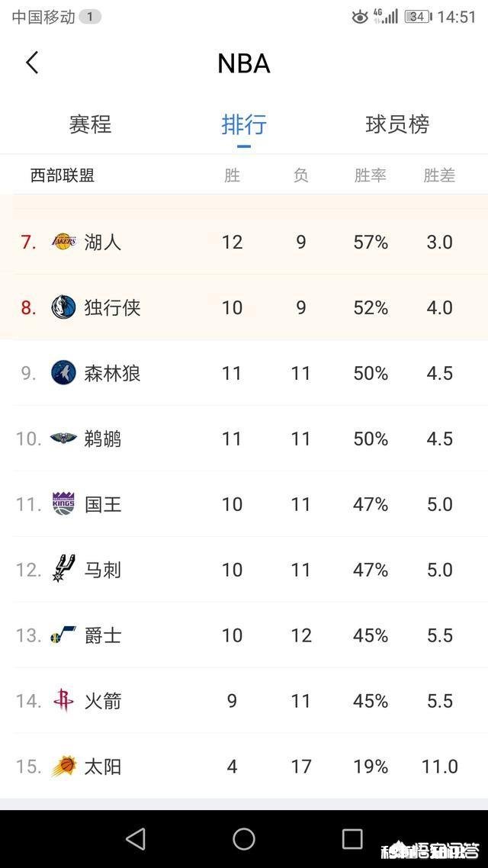Screen dimensions: 488x868
Task: Open the 太阳 team page
Action: pyautogui.click(x=103, y=767)
